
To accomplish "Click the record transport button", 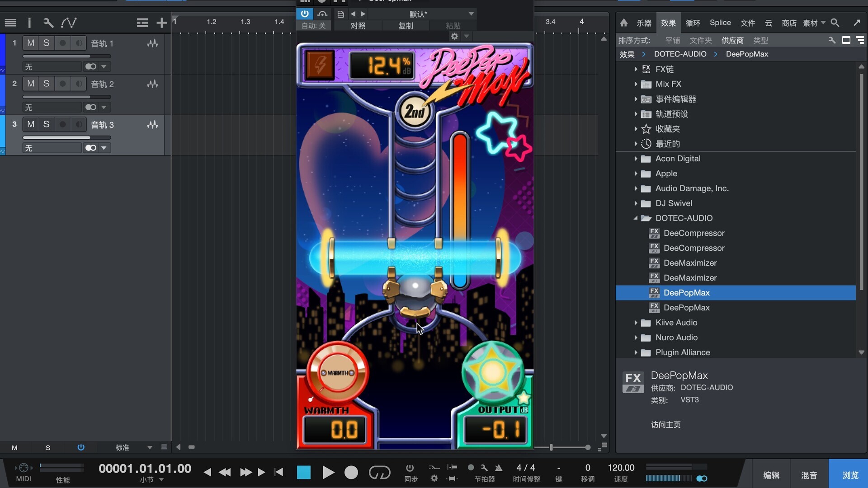I will (x=351, y=473).
